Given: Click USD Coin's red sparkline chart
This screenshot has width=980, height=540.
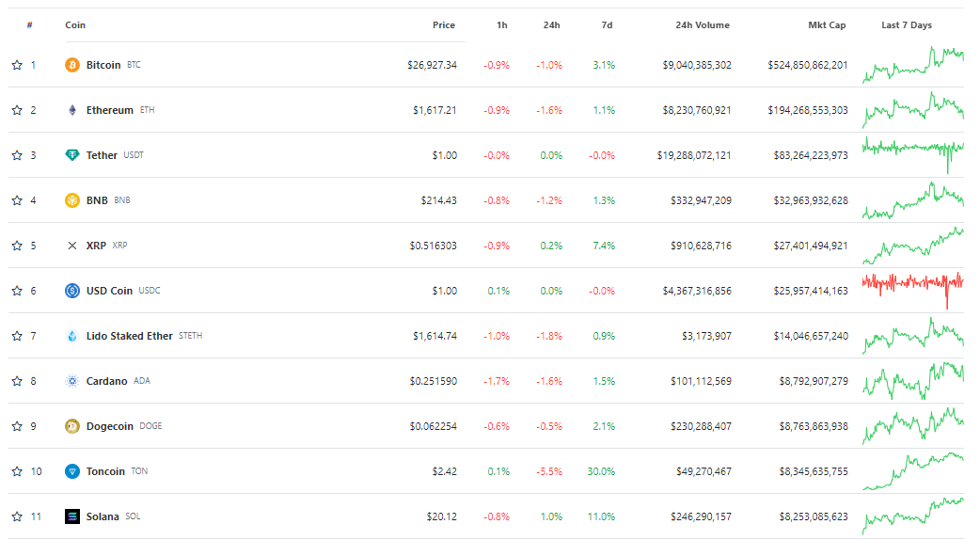Looking at the screenshot, I should click(913, 291).
